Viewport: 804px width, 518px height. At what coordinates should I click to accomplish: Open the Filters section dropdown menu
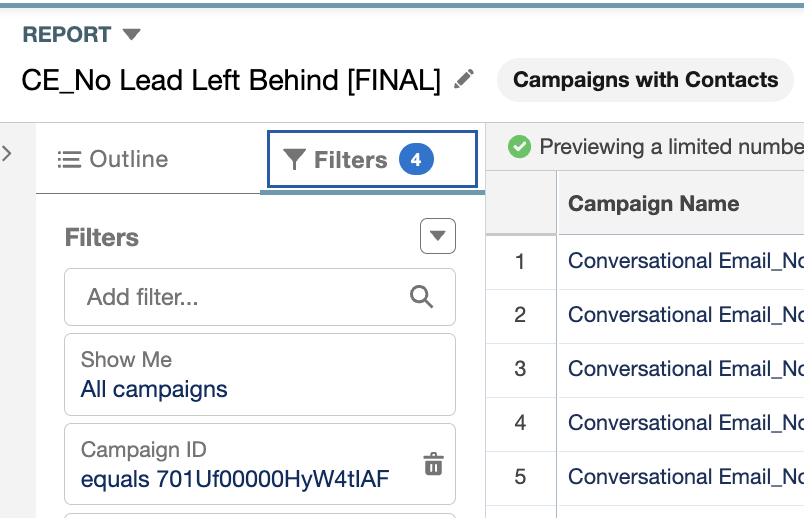(437, 236)
